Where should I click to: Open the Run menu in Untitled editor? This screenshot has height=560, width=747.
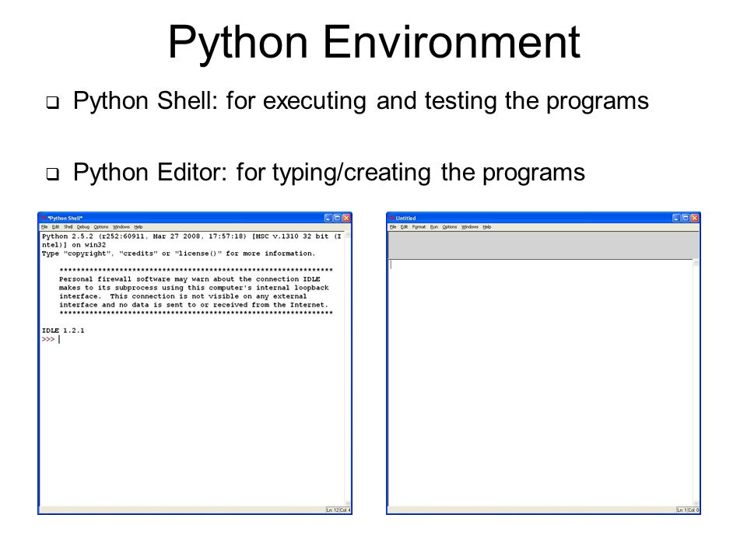[433, 227]
